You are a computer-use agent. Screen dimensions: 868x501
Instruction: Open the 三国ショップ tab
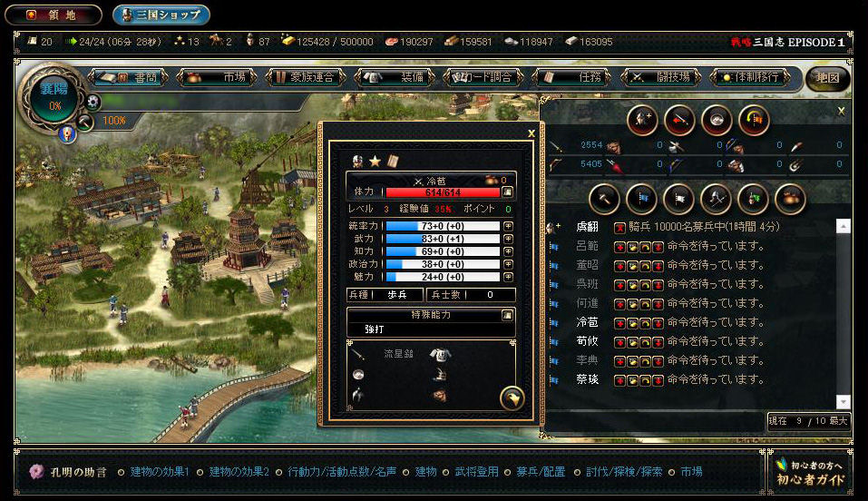161,15
